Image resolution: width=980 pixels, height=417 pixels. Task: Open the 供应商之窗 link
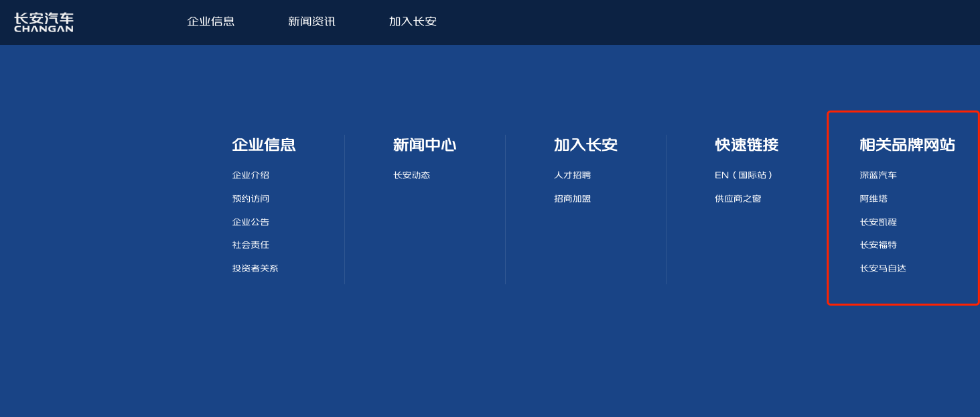(738, 199)
